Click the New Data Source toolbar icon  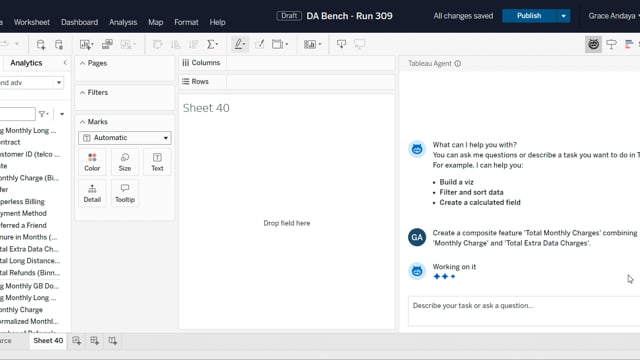tap(41, 44)
